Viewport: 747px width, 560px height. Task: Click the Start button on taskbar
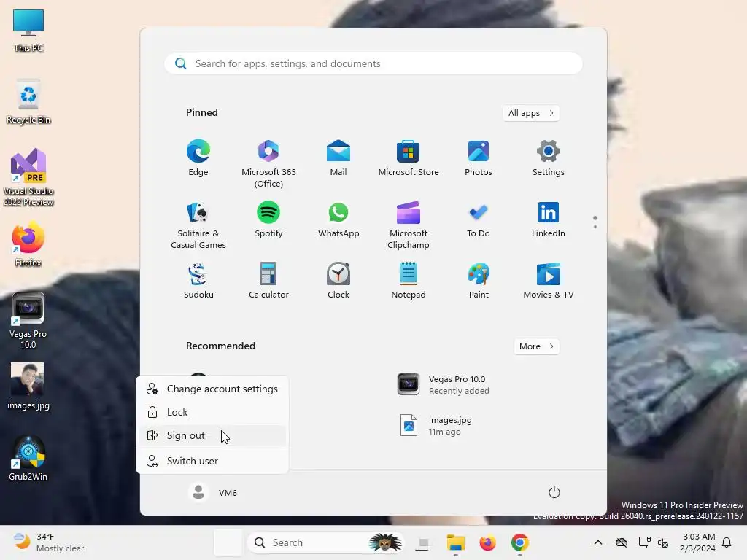click(x=228, y=542)
